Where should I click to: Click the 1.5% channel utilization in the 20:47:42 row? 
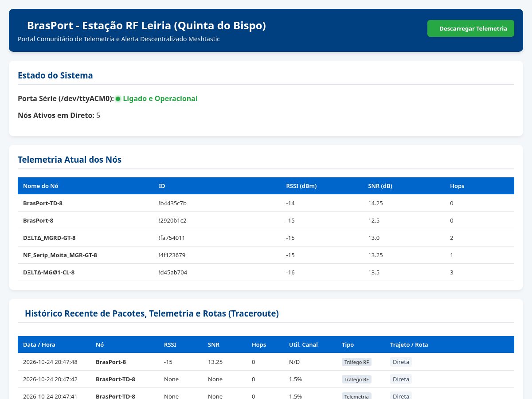tap(295, 379)
